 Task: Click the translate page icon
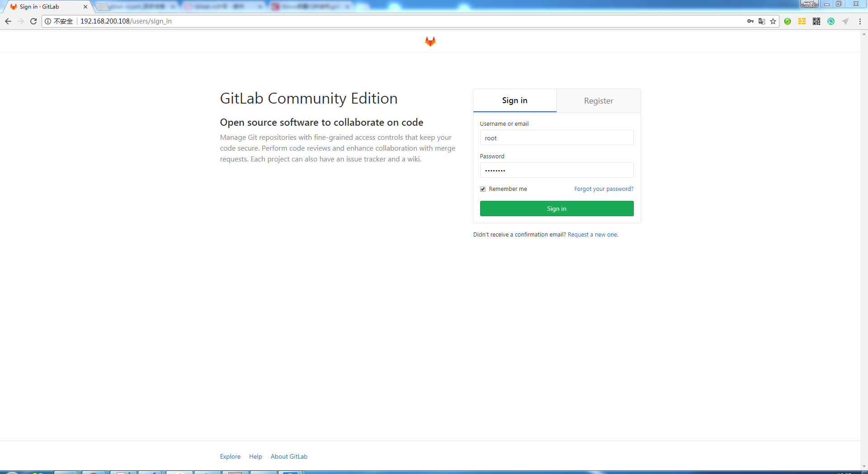tap(762, 21)
